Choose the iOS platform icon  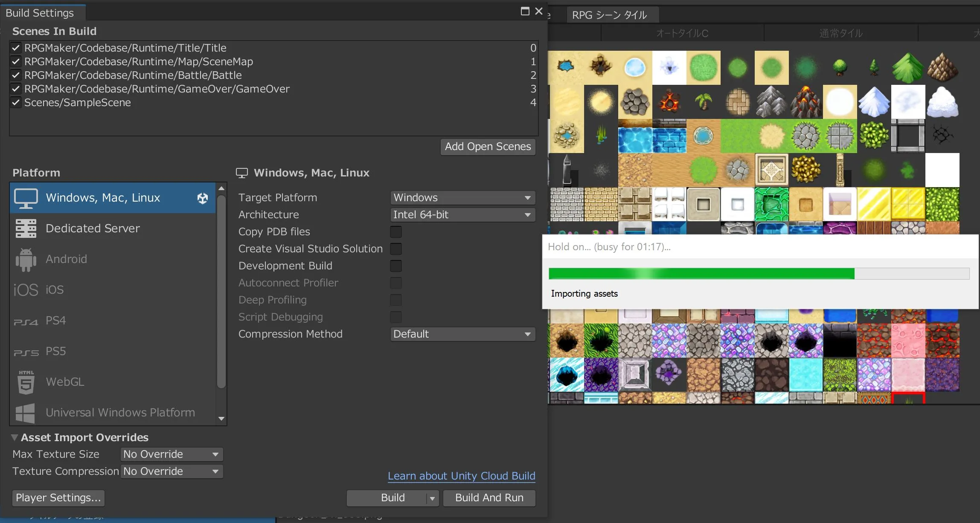[x=26, y=290]
